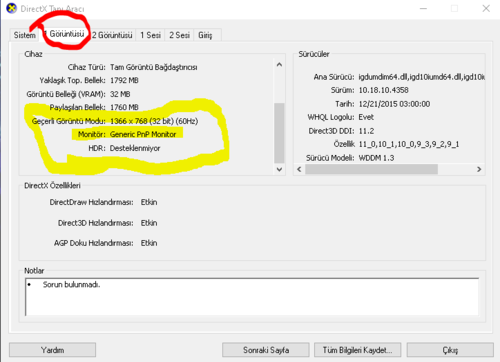Click 'Tam Görüntü Bağdaştırıcısı' device type text
Viewport: 500px width, 362px height.
(154, 67)
